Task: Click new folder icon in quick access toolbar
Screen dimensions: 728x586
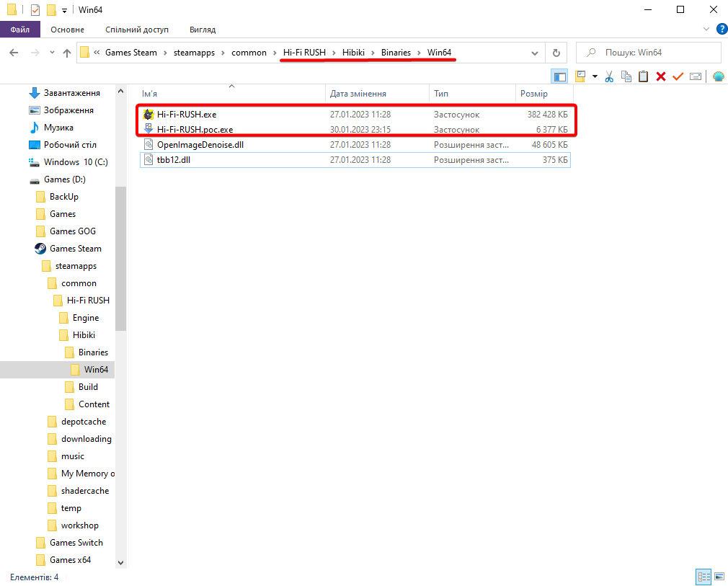Action: (x=51, y=10)
